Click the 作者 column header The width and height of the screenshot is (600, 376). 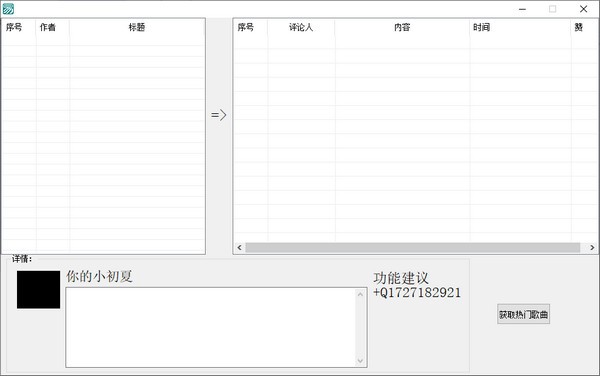tap(53, 27)
